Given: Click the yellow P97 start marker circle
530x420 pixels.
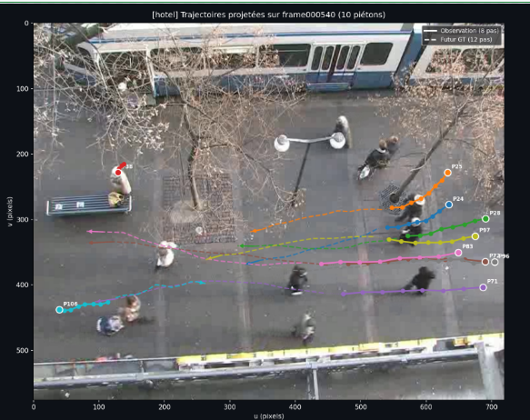Looking at the screenshot, I should pos(475,236).
